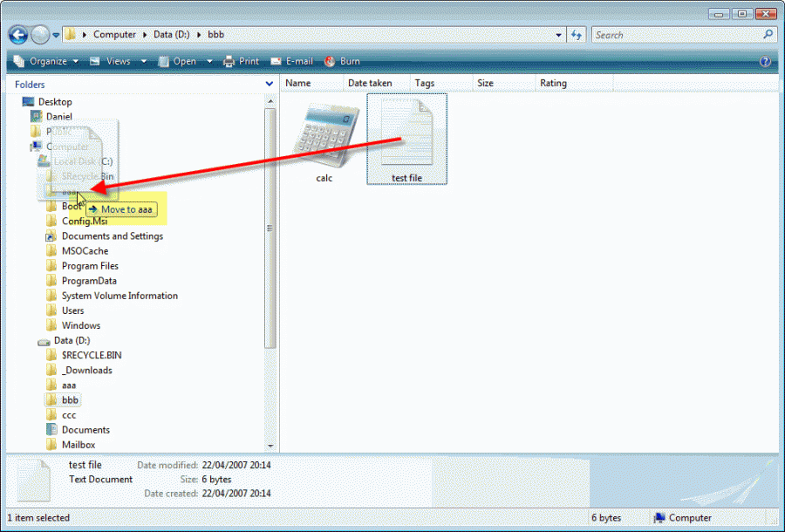Click folder tree scrollbar down arrow
Screen dimensions: 785x532
pos(270,446)
